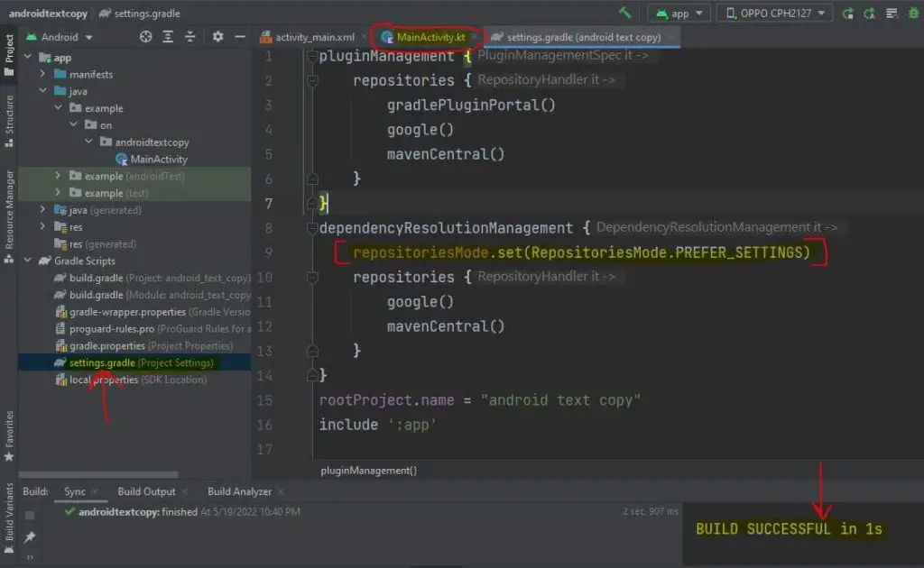The width and height of the screenshot is (924, 568).
Task: Switch to the Build Analyzer tab
Action: [x=239, y=491]
